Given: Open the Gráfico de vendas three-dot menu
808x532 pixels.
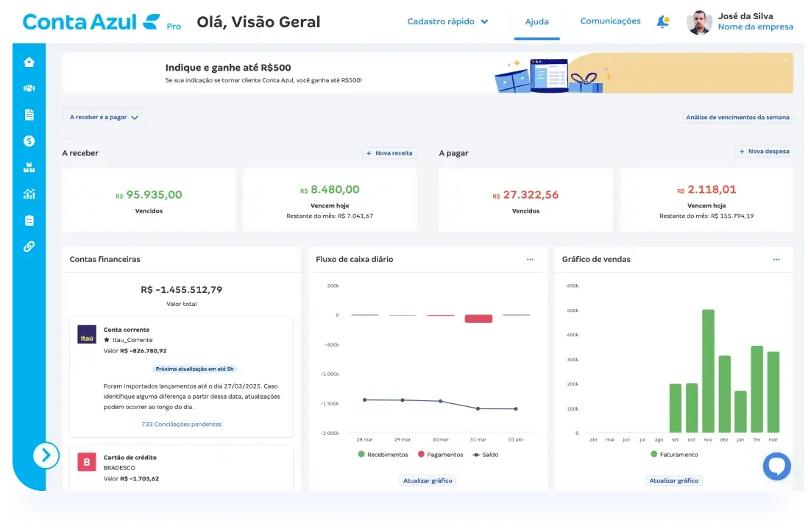Looking at the screenshot, I should pos(776,259).
